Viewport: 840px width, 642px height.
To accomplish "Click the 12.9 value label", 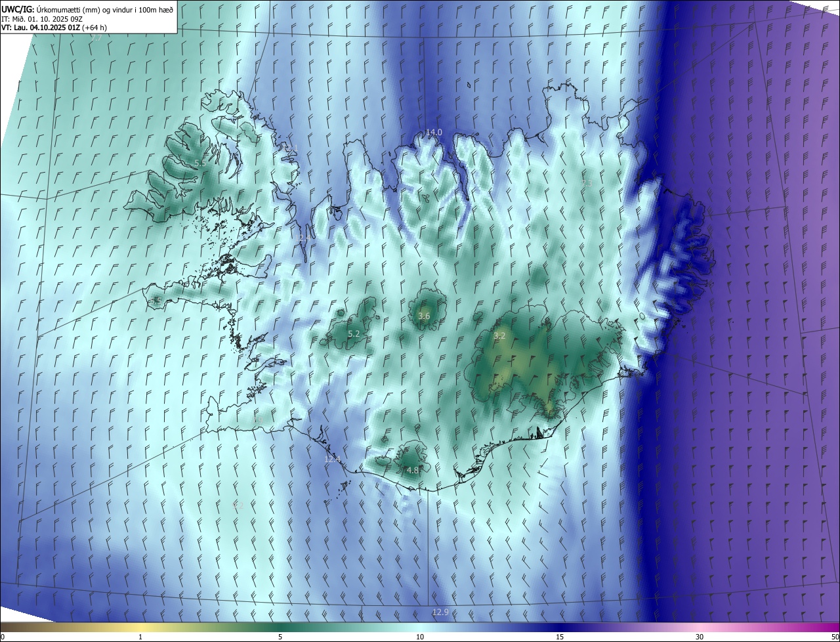I will coord(440,612).
